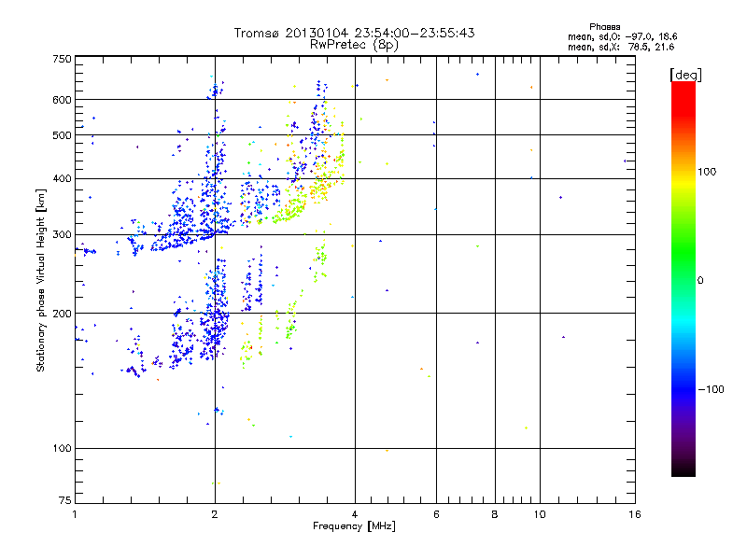Click the y-axis tick label "200"

62,314
